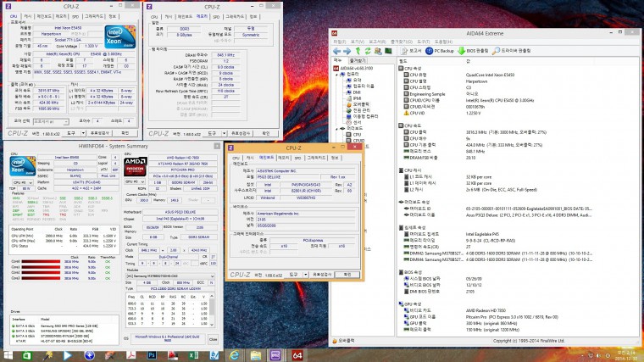Open Photoshop from the taskbar
The width and height of the screenshot is (644, 362).
(152, 355)
